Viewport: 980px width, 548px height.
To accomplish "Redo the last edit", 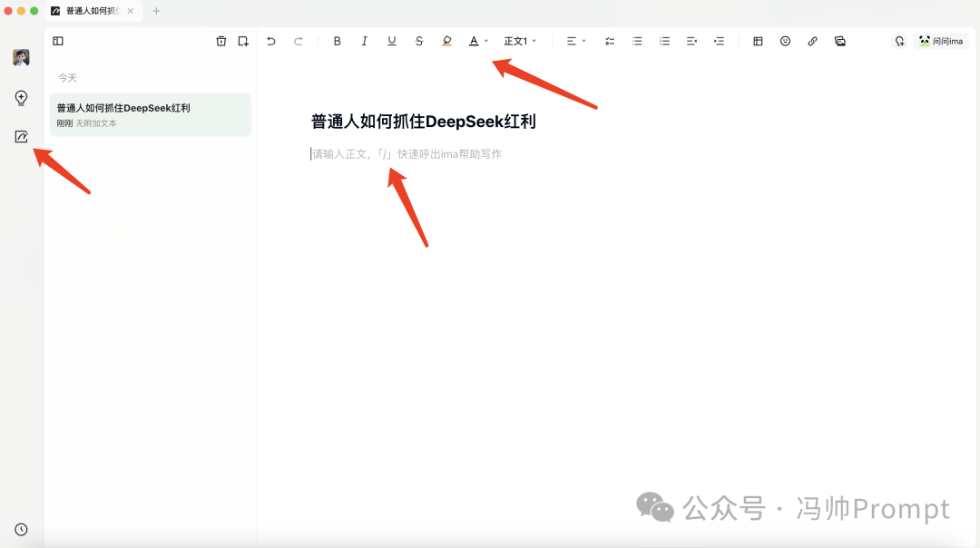I will point(299,41).
